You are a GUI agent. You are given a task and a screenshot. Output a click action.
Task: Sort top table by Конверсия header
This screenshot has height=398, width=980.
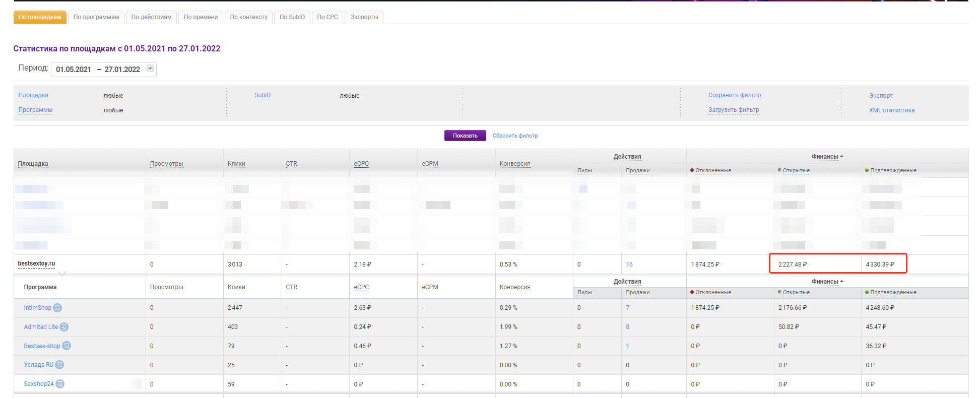tap(515, 164)
